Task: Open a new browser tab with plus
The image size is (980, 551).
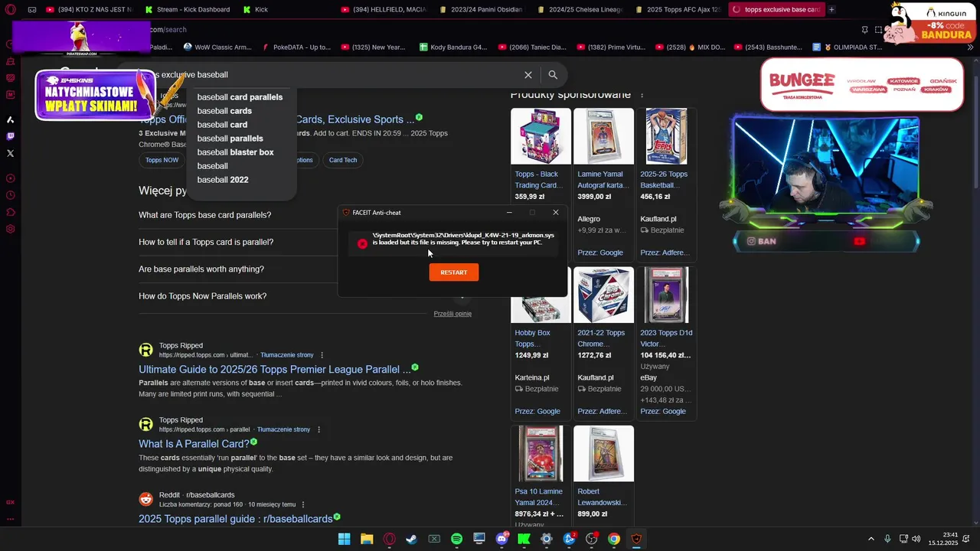Action: [x=831, y=10]
